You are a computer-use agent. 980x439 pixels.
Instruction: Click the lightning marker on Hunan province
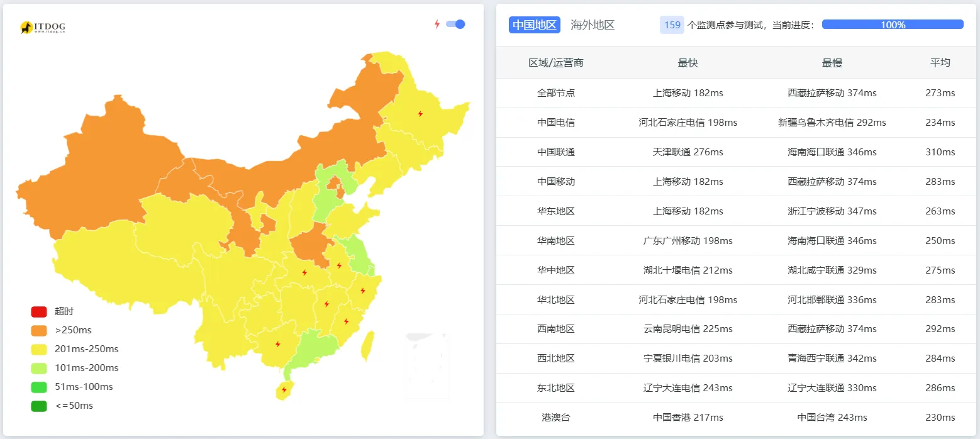pos(327,304)
